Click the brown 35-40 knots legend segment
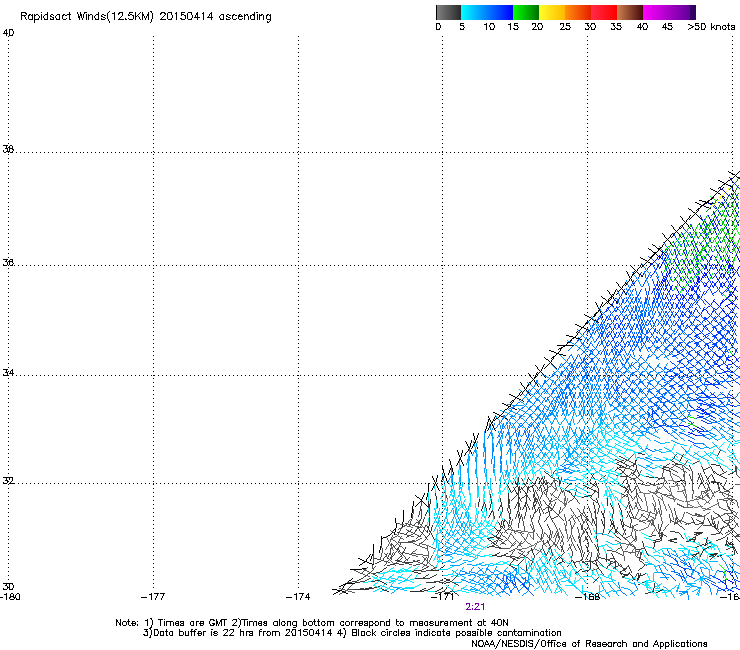 pyautogui.click(x=630, y=12)
